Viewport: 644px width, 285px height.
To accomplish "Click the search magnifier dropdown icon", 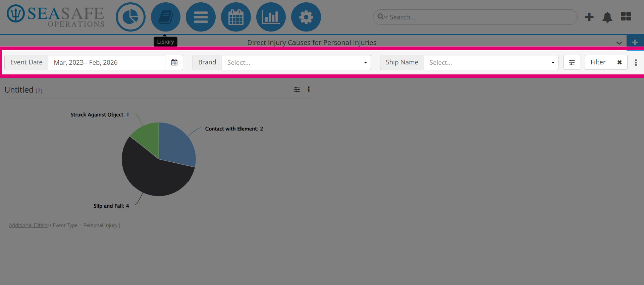I will coord(383,17).
